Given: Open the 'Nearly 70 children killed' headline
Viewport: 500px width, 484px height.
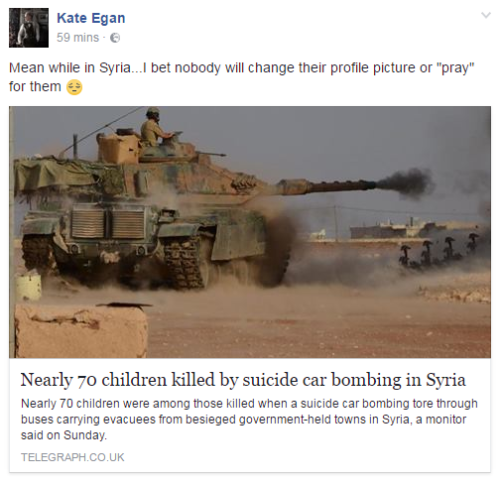Looking at the screenshot, I should 243,380.
